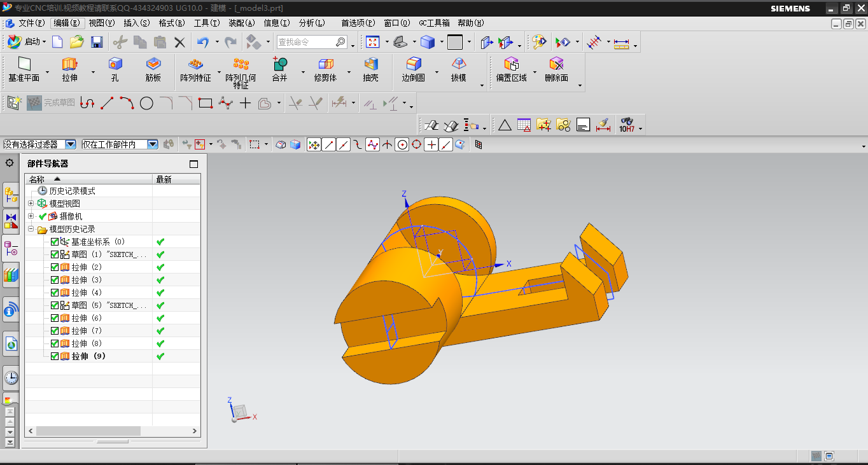Open the 插入(S) menu

(136, 23)
